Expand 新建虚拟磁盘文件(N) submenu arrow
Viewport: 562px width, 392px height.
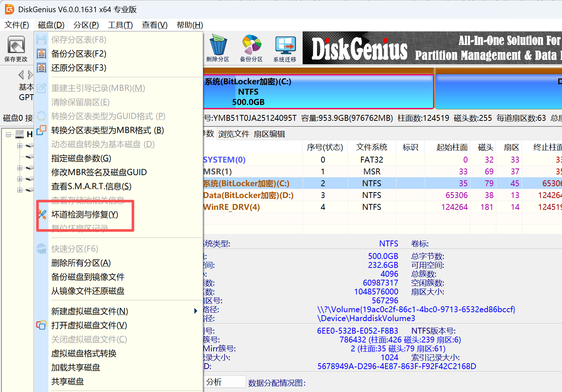196,311
